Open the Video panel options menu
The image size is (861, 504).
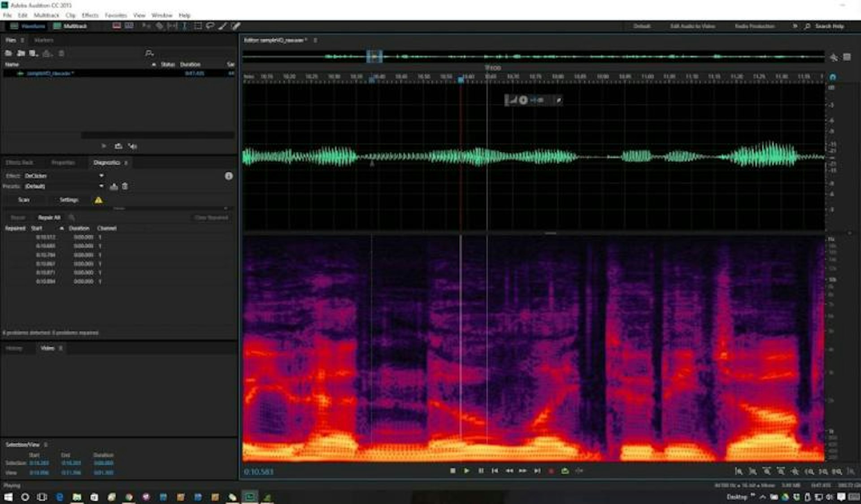click(61, 348)
